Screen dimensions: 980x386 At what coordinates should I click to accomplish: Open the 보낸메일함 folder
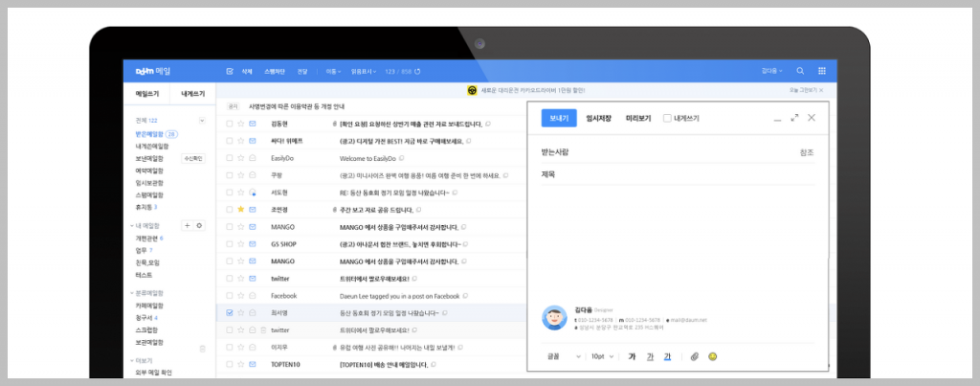[x=149, y=158]
